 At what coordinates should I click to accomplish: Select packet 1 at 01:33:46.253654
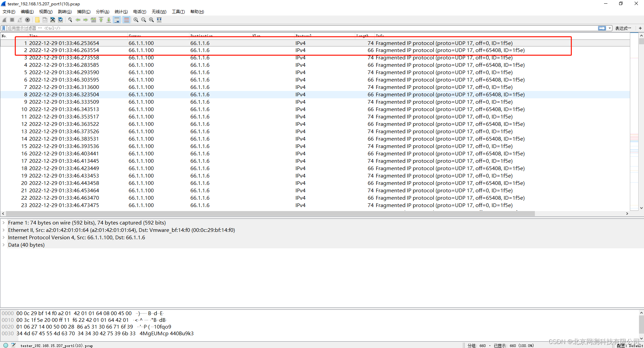(315, 43)
